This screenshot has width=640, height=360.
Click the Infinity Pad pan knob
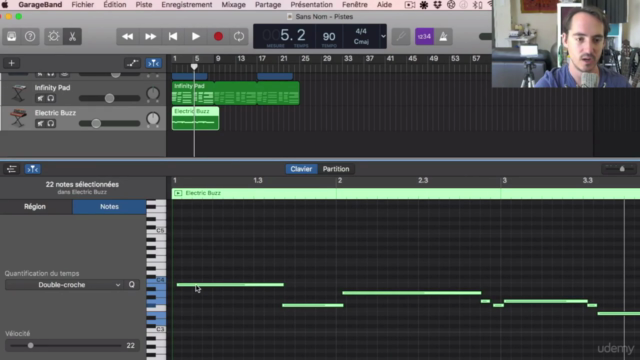pos(153,93)
